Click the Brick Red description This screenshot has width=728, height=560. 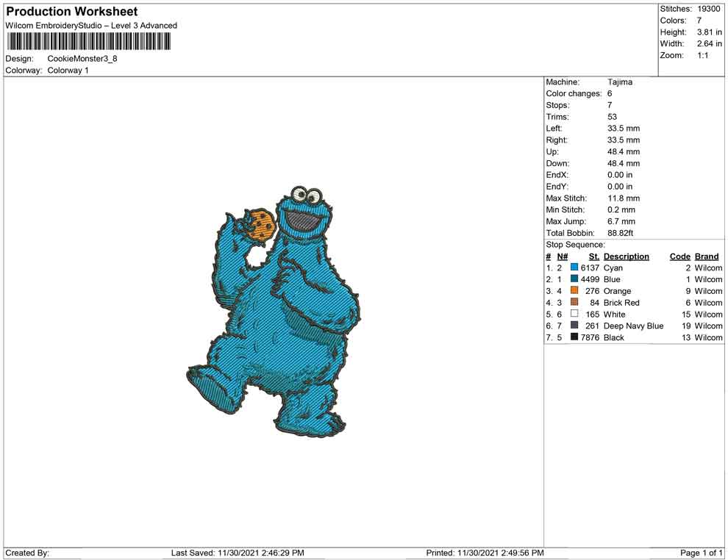coord(621,303)
